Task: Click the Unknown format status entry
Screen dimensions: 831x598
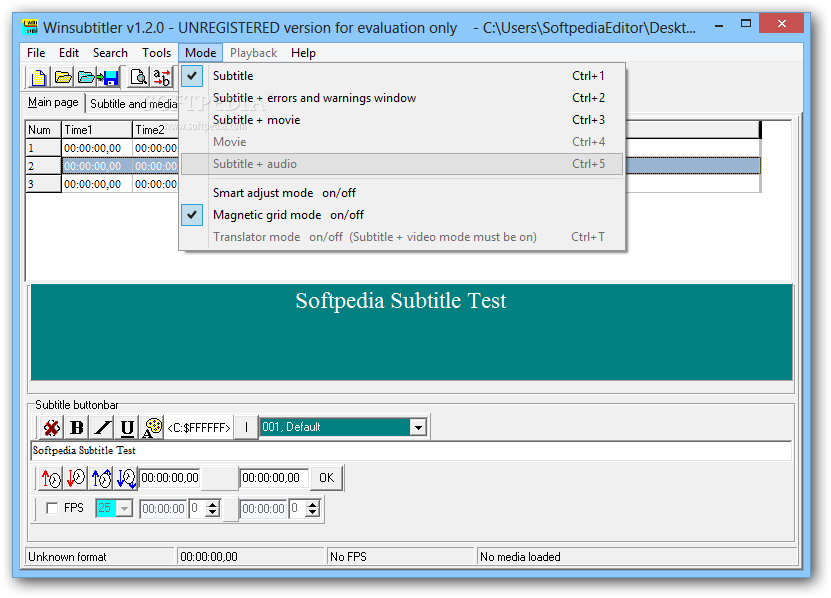Action: pyautogui.click(x=100, y=557)
